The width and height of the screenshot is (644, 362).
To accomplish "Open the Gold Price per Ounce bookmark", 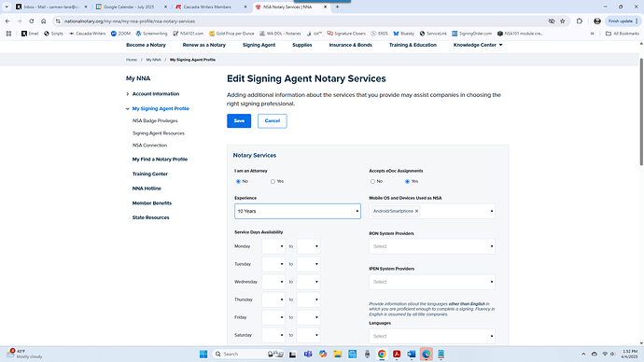I will (231, 34).
